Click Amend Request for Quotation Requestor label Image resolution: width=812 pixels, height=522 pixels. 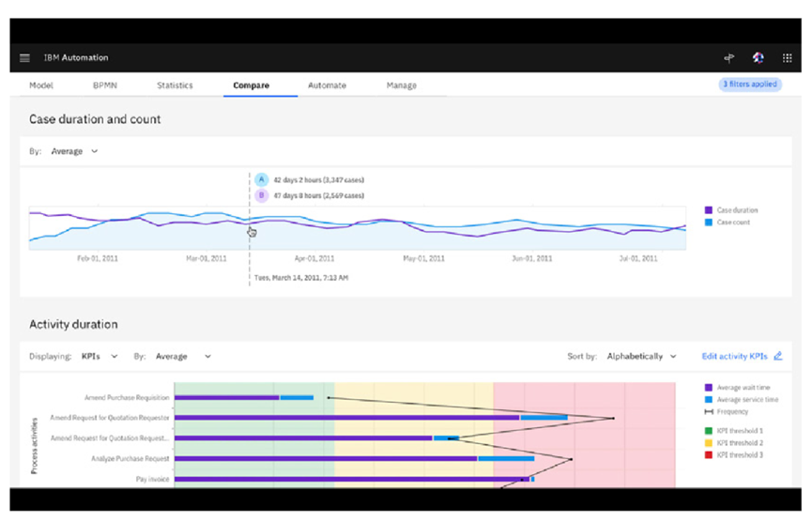110,418
